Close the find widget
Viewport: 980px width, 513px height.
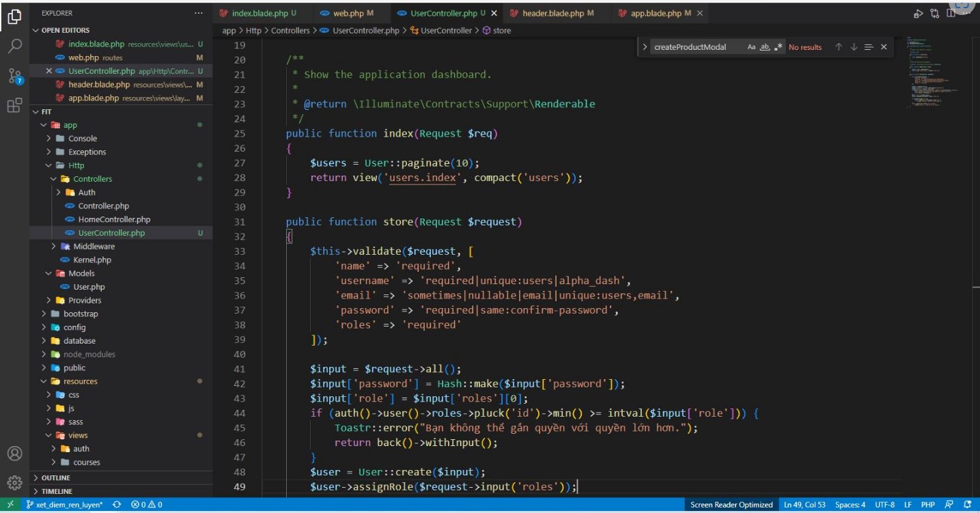[884, 47]
